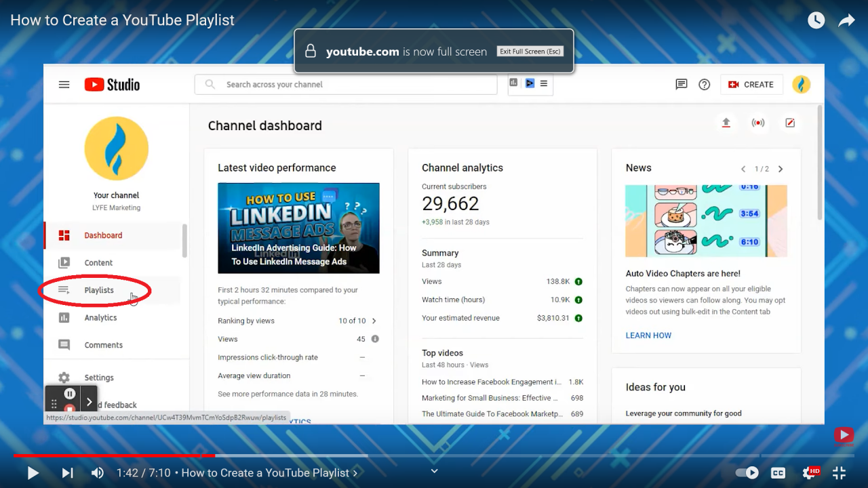Click the upload videos icon
Image resolution: width=868 pixels, height=488 pixels.
pos(726,123)
